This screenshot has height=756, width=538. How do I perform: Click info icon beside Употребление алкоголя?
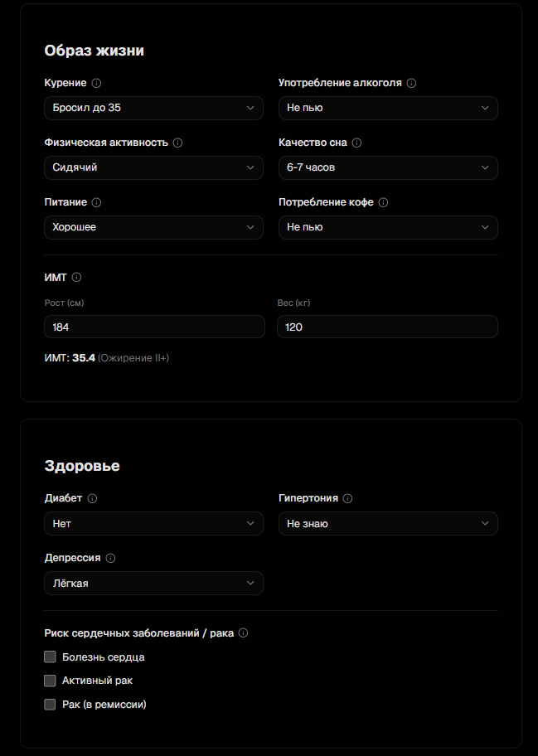[411, 83]
